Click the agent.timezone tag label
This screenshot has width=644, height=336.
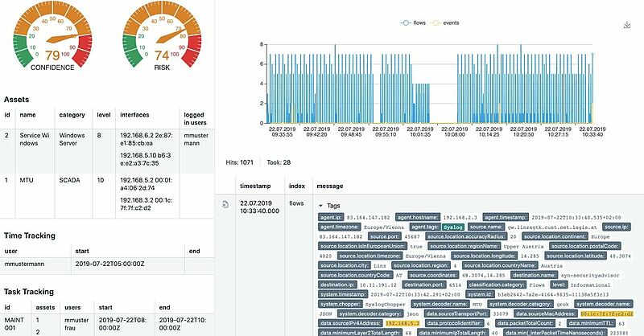click(340, 227)
